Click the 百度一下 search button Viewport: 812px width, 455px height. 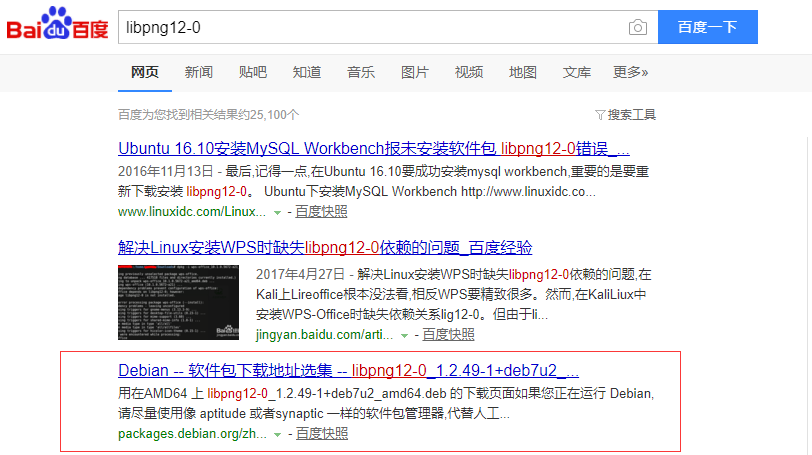click(707, 27)
